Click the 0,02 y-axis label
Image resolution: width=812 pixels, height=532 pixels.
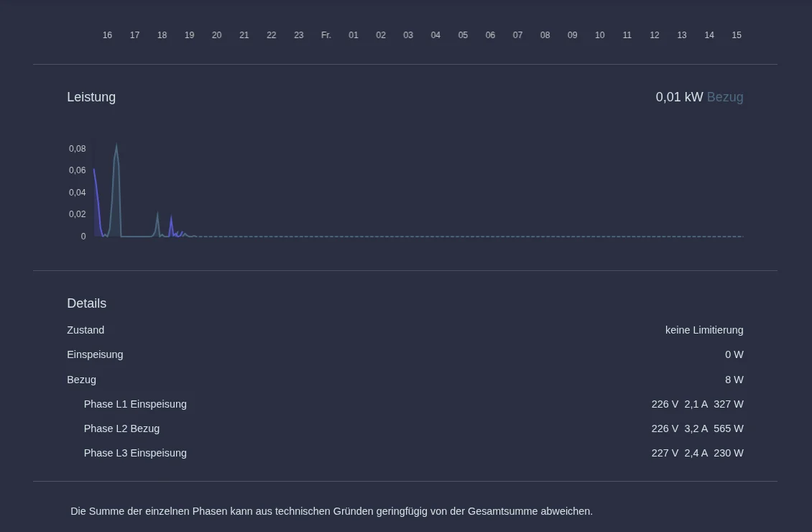[x=77, y=214]
